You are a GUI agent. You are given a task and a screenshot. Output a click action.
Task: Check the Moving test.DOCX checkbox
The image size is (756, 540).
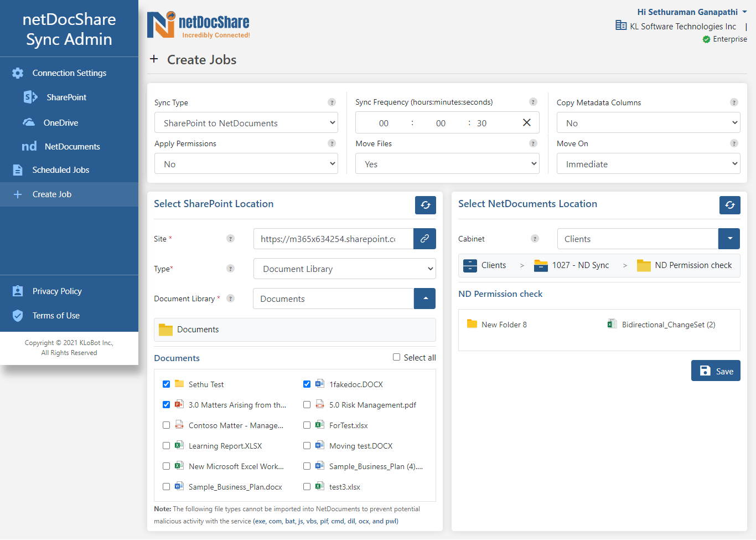pos(307,446)
